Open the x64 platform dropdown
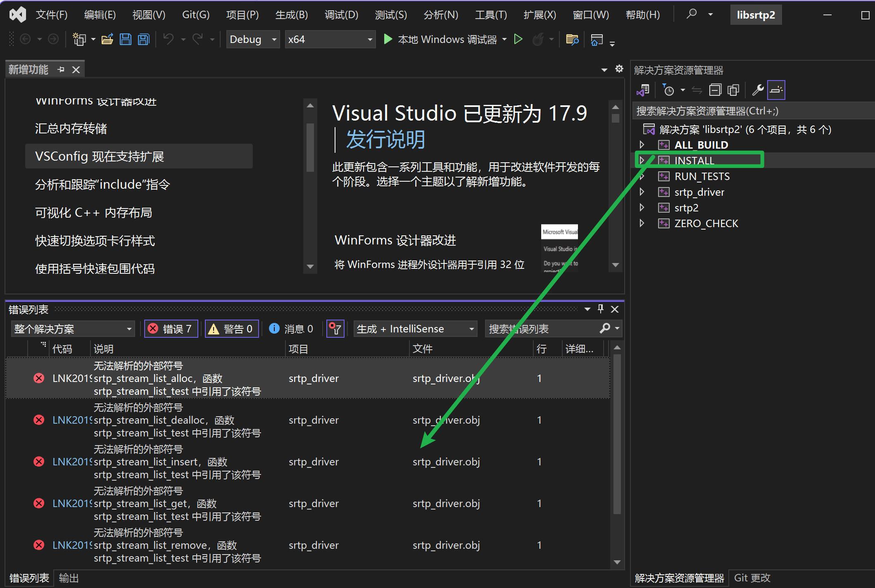This screenshot has width=875, height=588. point(330,40)
